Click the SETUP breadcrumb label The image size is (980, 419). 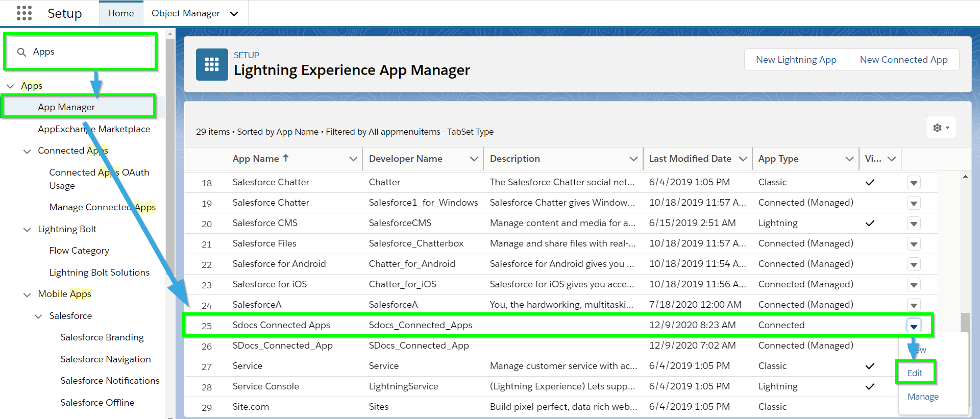click(x=247, y=55)
